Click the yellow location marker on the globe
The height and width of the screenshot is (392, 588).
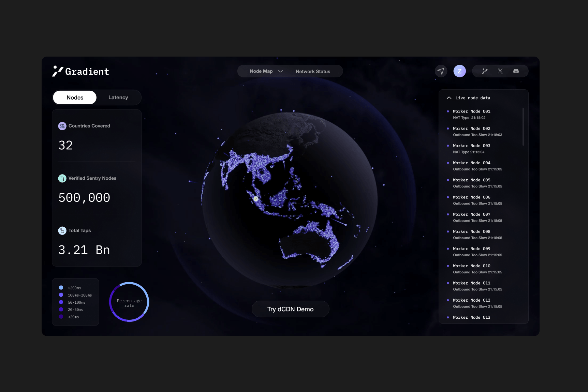pos(256,199)
